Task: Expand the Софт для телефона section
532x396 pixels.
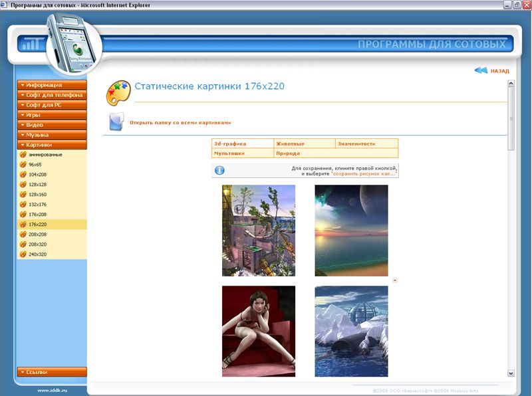Action: click(52, 95)
